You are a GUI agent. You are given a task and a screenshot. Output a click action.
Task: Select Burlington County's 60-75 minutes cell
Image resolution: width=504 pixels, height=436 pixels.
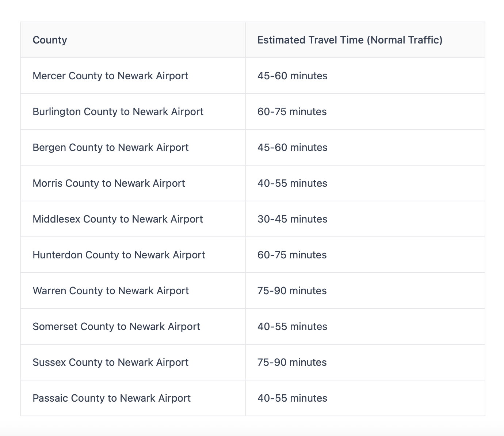(x=292, y=111)
